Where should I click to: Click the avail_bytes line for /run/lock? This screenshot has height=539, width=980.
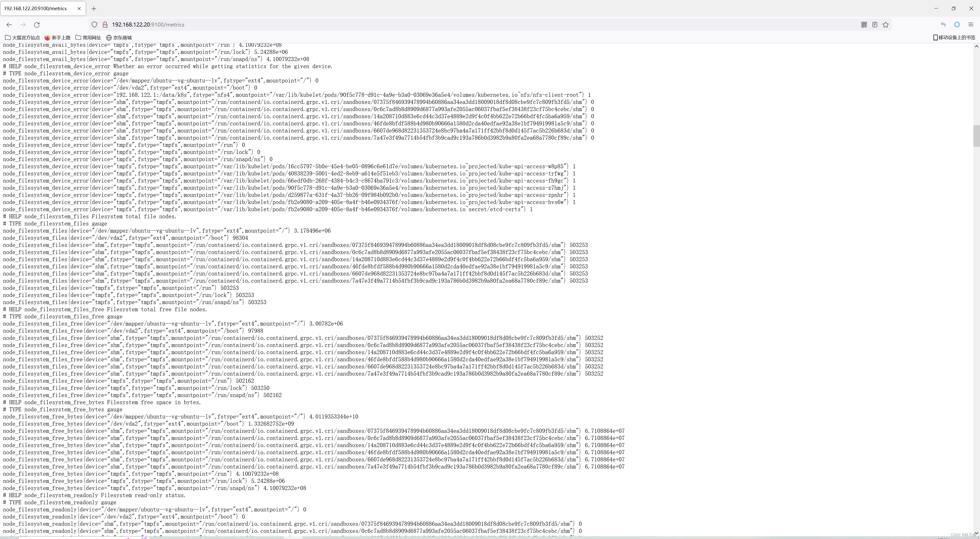(145, 52)
